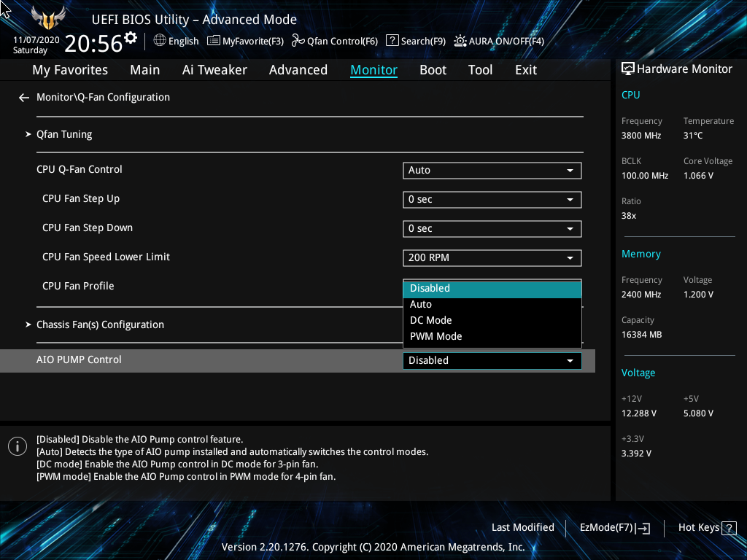Image resolution: width=747 pixels, height=560 pixels.
Task: Click the settings gear icon beside the clock
Action: coord(131,38)
